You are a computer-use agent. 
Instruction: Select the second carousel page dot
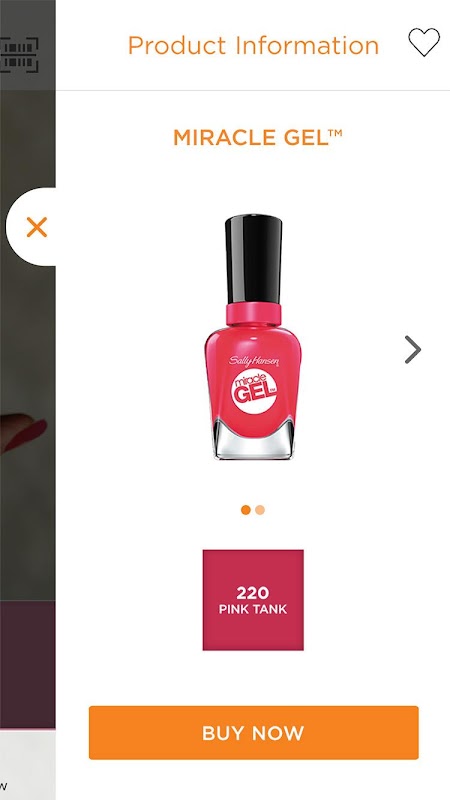260,510
